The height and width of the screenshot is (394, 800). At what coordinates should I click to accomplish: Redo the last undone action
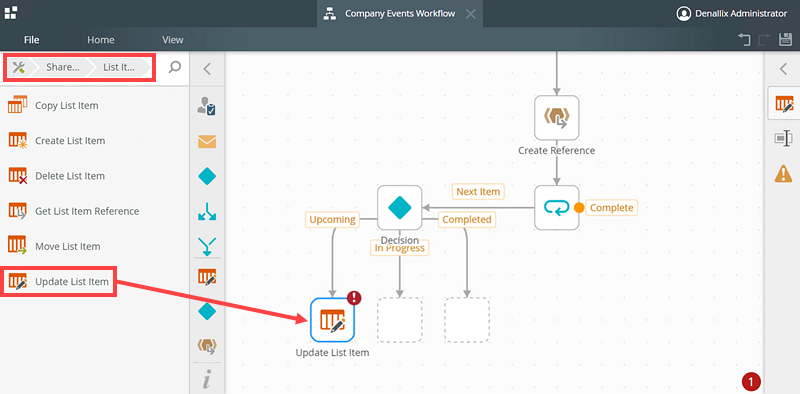(x=765, y=40)
